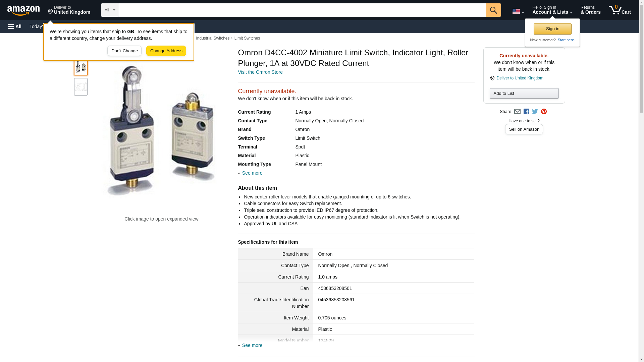The image size is (644, 362).
Task: Expand Account & Lists menu
Action: [552, 10]
